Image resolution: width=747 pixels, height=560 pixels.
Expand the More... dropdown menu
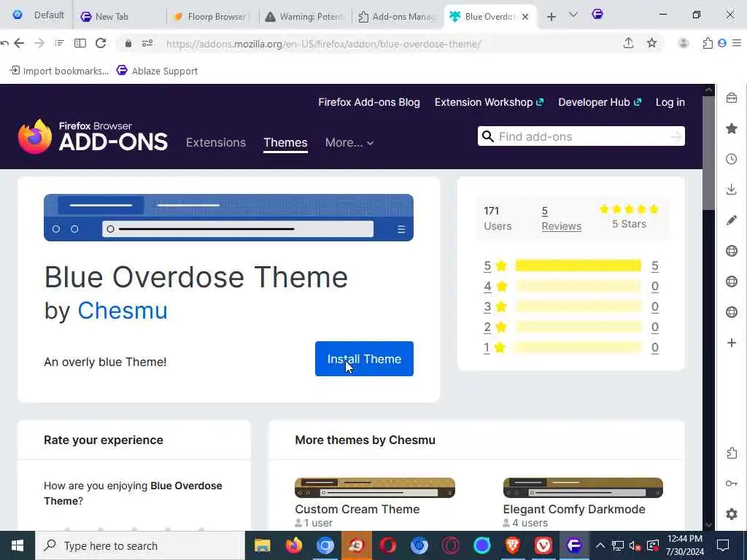pyautogui.click(x=349, y=142)
